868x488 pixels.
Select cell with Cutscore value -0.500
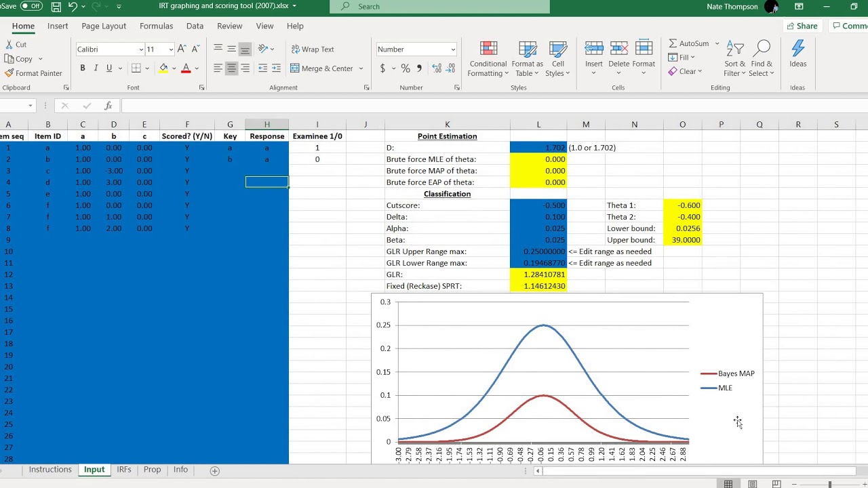[538, 205]
